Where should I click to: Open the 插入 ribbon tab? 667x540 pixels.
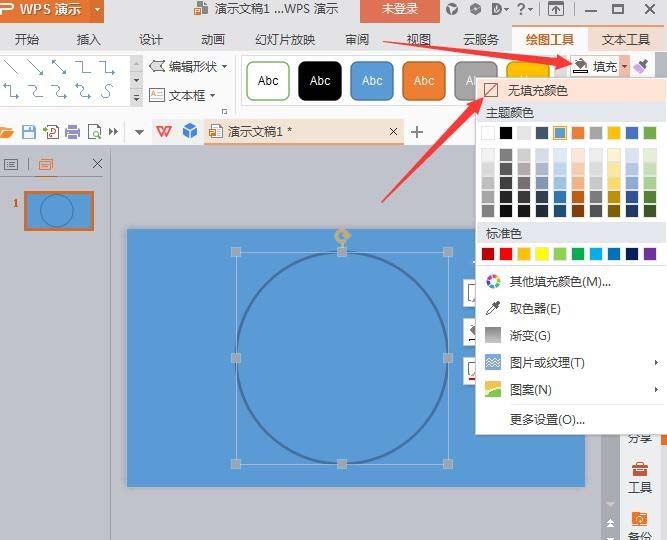point(88,40)
